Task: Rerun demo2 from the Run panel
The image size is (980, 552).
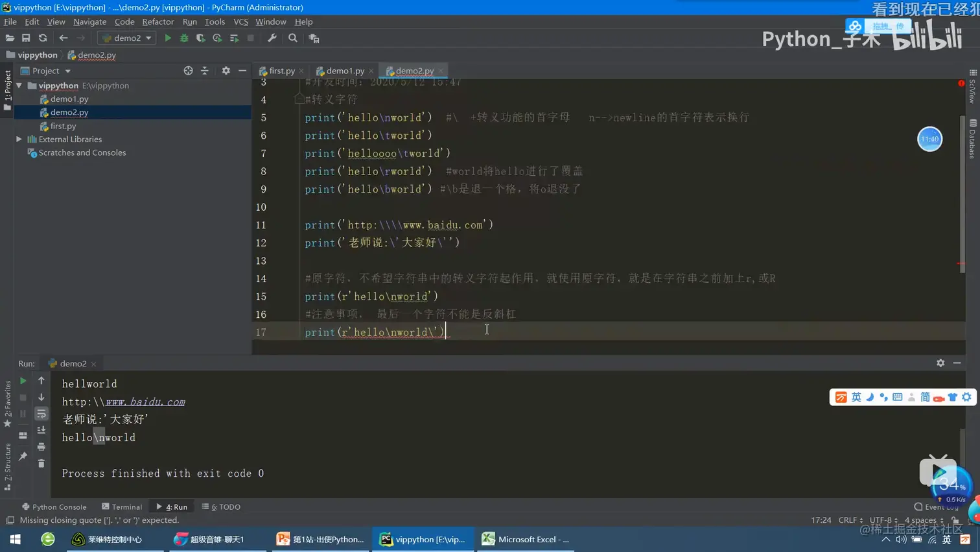Action: click(x=23, y=381)
